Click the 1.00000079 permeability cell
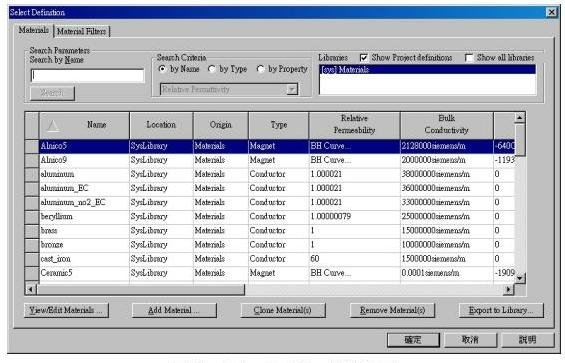Viewport: 565px width, 363px height. point(355,216)
